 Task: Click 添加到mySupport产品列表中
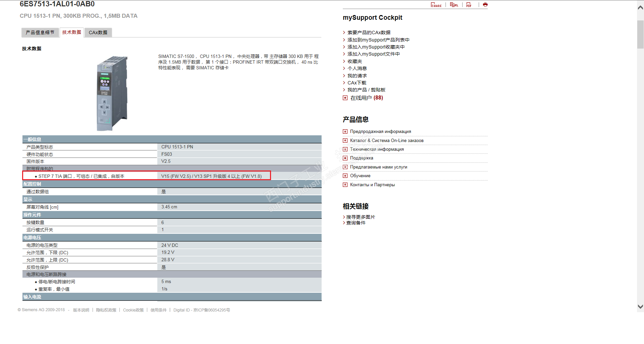click(x=378, y=40)
